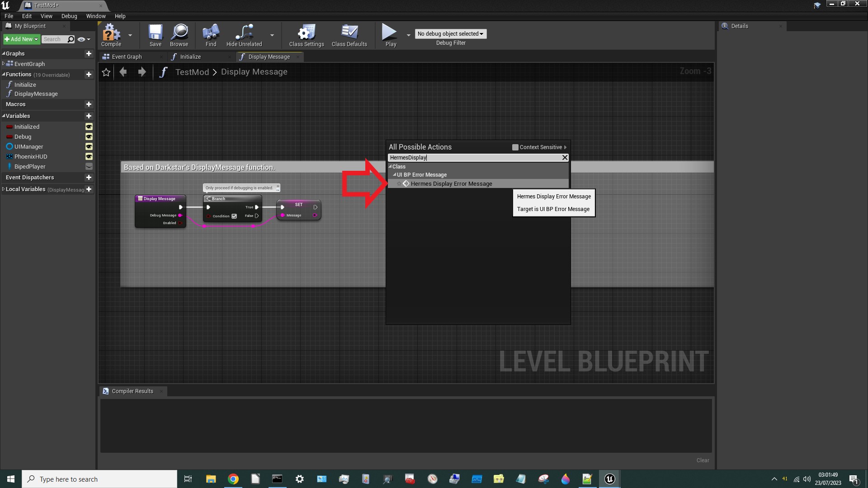The image size is (868, 488).
Task: Click the Windows taskbar search box
Action: click(x=99, y=479)
